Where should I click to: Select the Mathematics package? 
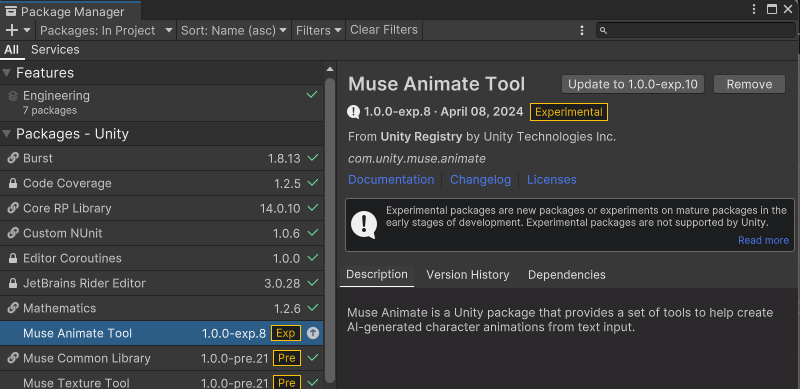click(161, 308)
